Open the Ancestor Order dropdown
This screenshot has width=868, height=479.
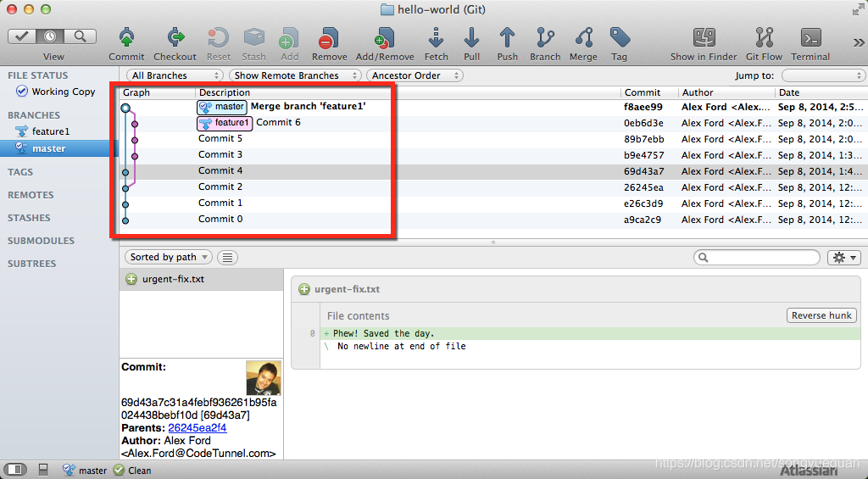tap(415, 75)
